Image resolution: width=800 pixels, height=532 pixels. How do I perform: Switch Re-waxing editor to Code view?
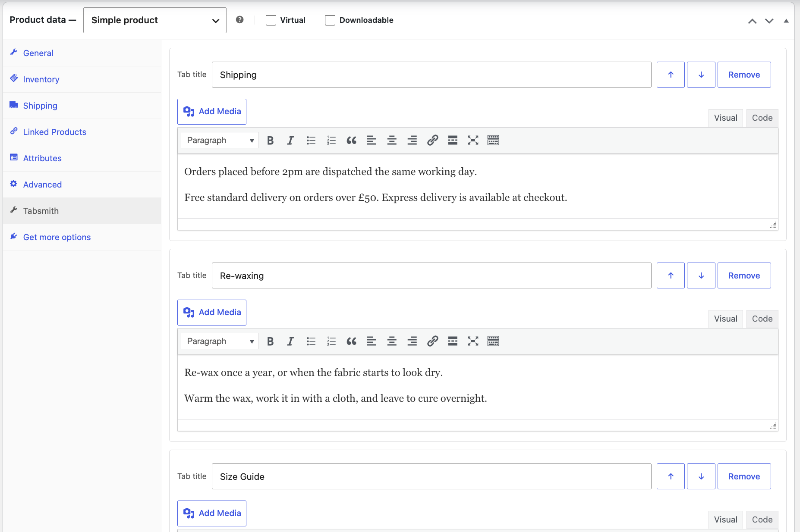pos(762,319)
